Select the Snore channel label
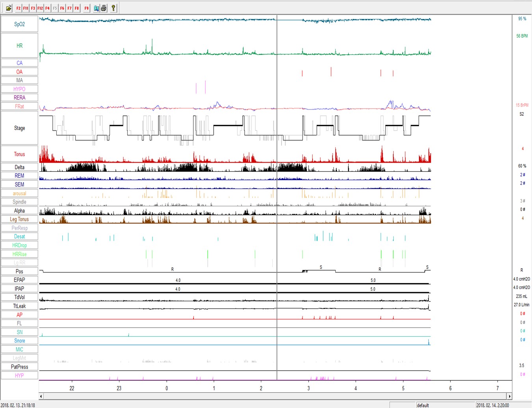The height and width of the screenshot is (408, 532). tap(19, 341)
